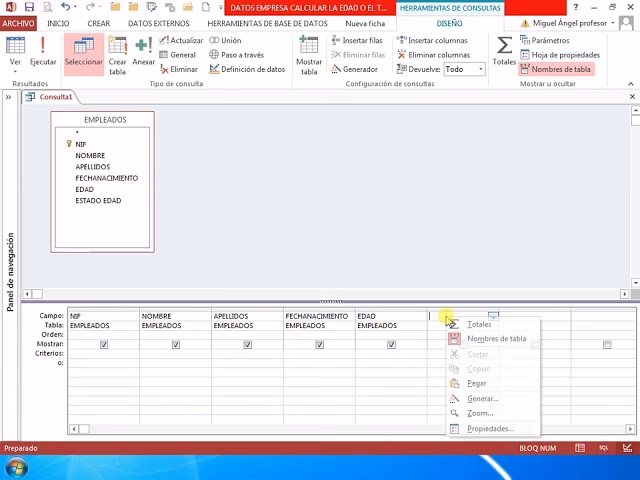Open Help with the question mark

coord(575,7)
